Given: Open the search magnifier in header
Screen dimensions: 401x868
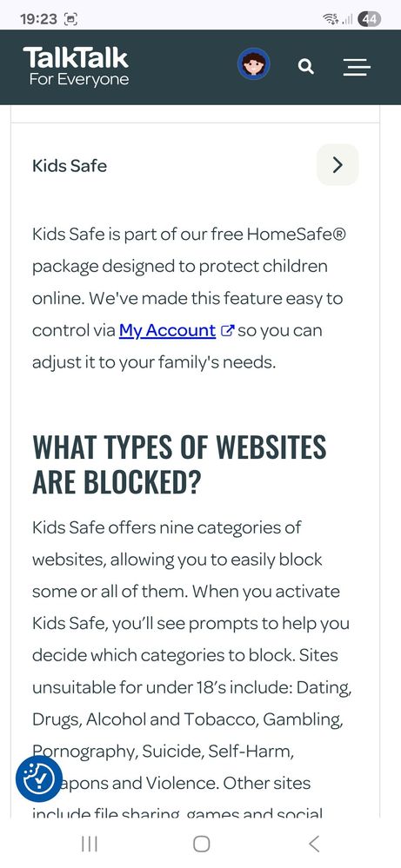Looking at the screenshot, I should pos(305,67).
